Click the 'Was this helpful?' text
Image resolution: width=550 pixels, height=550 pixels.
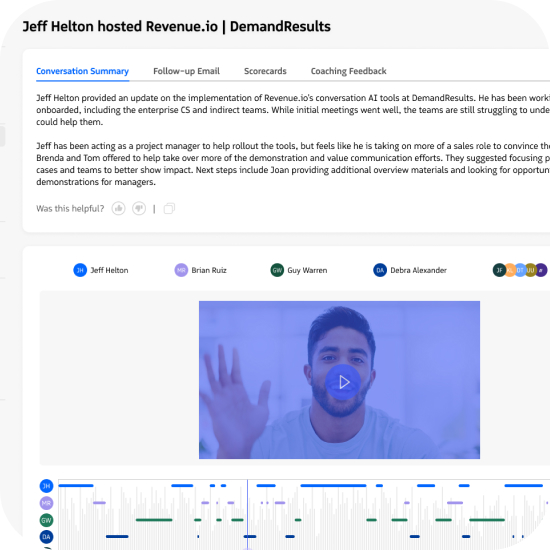click(70, 209)
